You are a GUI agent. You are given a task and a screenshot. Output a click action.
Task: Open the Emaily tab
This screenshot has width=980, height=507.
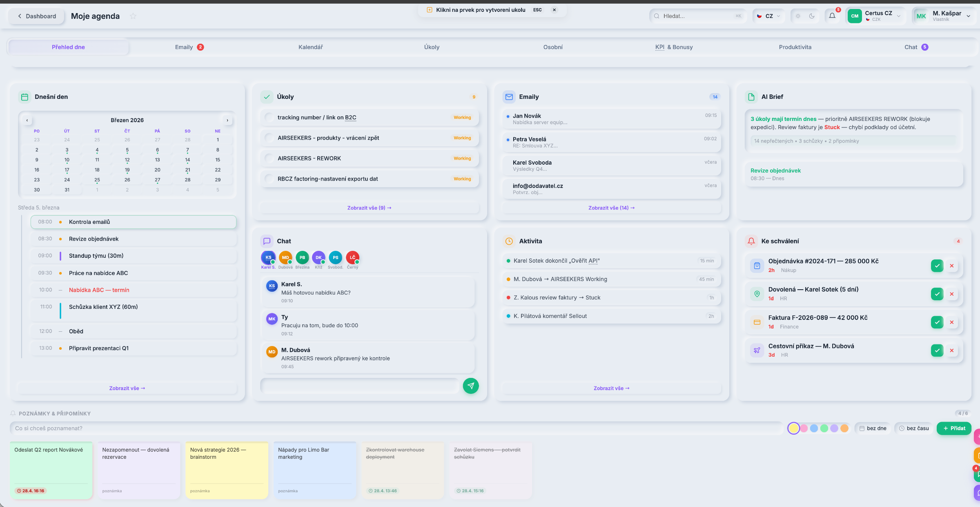click(x=189, y=47)
